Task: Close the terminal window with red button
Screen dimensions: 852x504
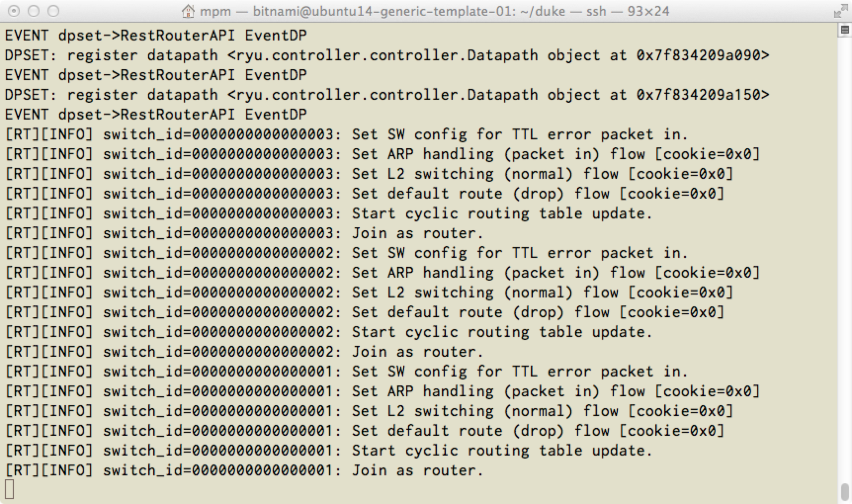Action: click(14, 11)
